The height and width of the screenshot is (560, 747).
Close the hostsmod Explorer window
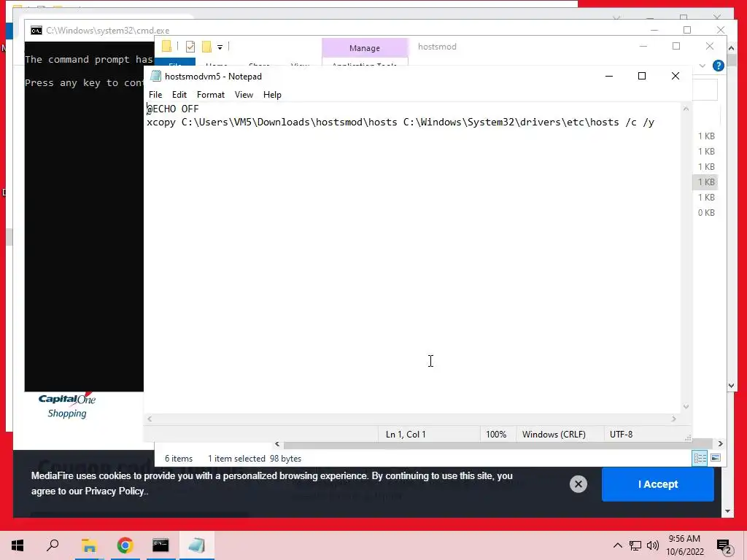pyautogui.click(x=709, y=46)
